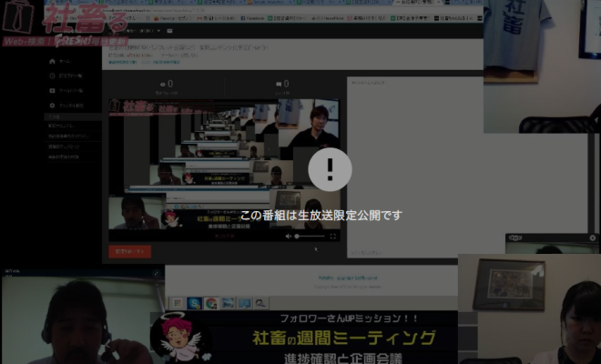Click the Skype icon in the taskbar
This screenshot has height=364, width=601.
pos(194,303)
